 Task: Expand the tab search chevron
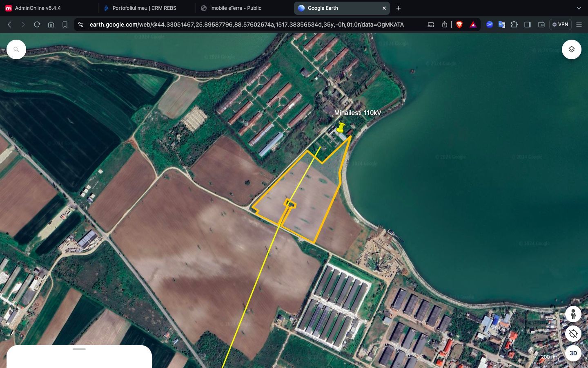coord(579,8)
